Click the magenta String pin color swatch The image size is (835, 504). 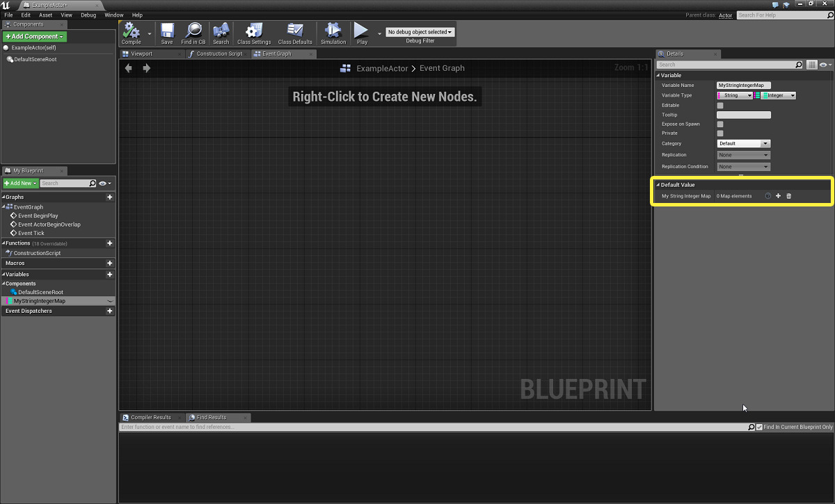click(719, 95)
